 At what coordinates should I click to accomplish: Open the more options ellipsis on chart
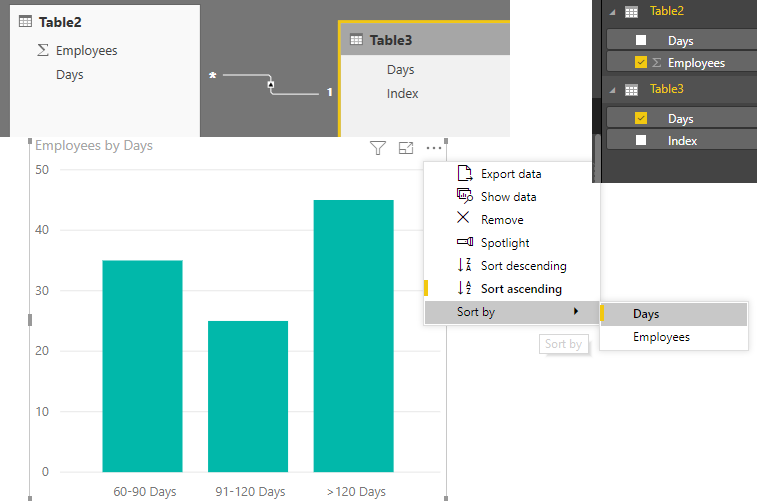(x=434, y=148)
